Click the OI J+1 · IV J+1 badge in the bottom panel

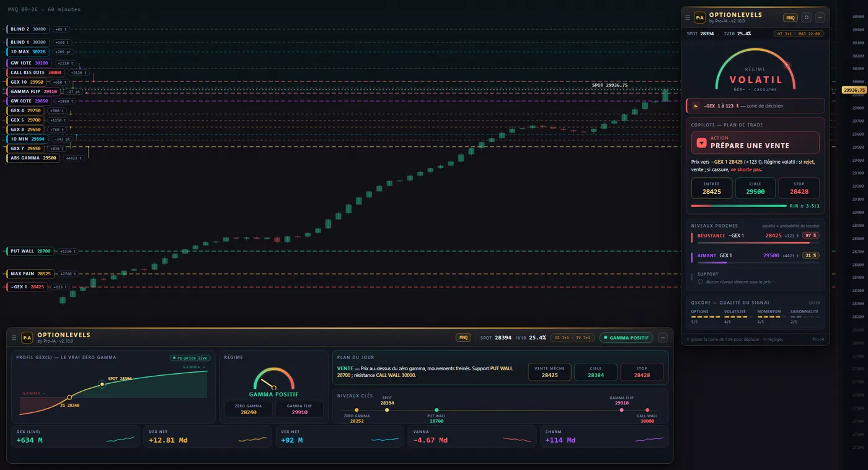[573, 337]
